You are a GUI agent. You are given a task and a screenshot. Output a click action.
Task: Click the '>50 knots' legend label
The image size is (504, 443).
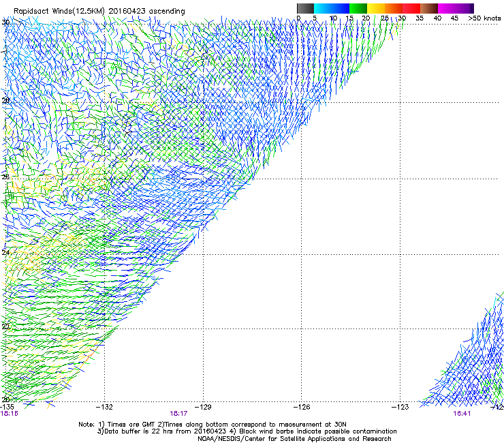pos(484,18)
